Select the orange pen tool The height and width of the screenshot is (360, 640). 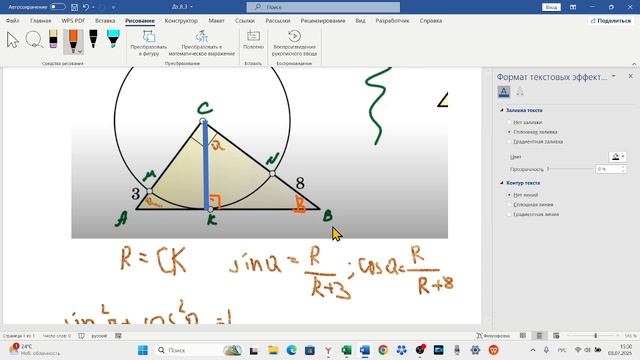73,41
